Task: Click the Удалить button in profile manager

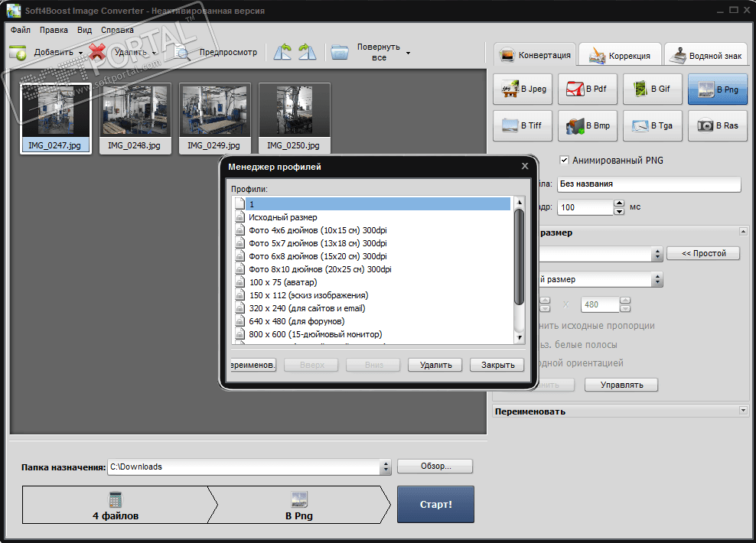Action: [435, 365]
